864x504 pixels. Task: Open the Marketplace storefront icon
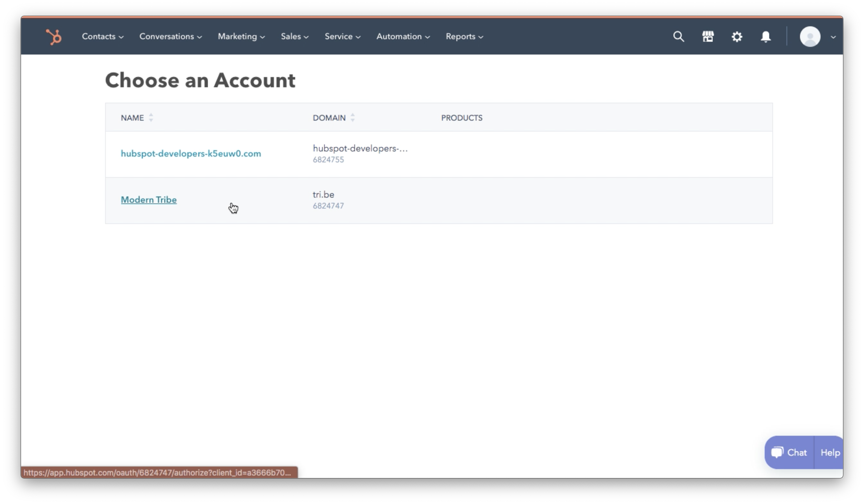(x=708, y=36)
